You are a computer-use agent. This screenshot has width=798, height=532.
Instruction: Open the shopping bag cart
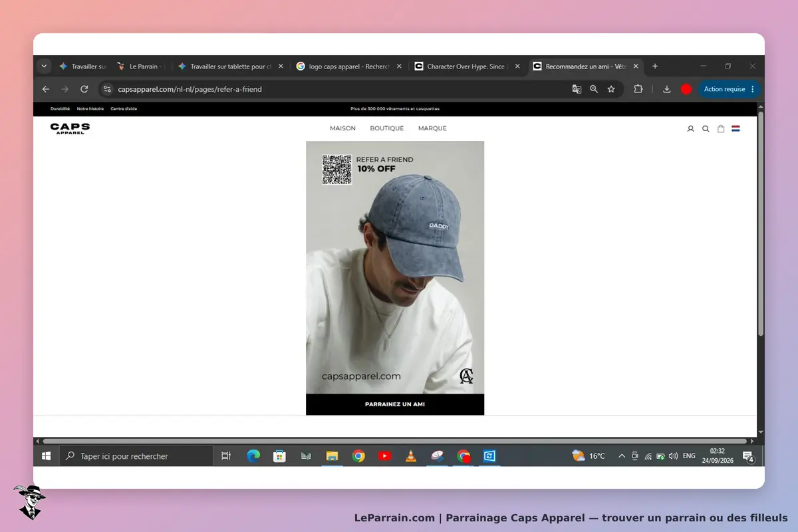pyautogui.click(x=721, y=129)
